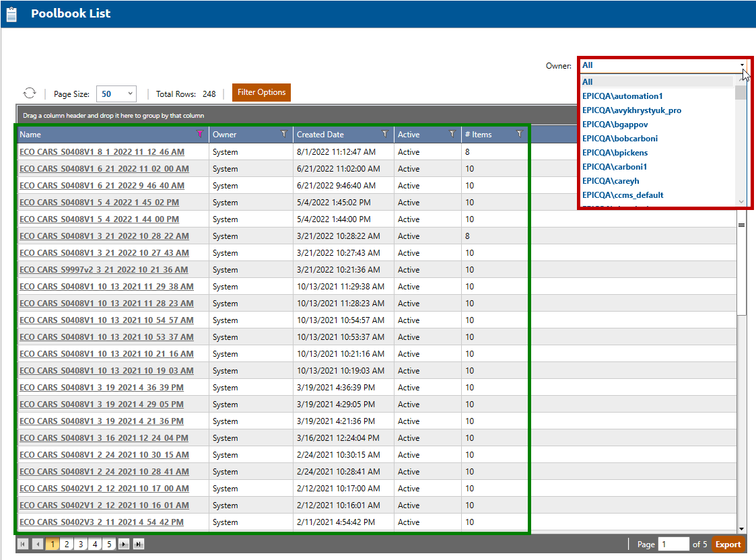Open the Created Date column filter icon
The width and height of the screenshot is (756, 560).
pos(384,135)
